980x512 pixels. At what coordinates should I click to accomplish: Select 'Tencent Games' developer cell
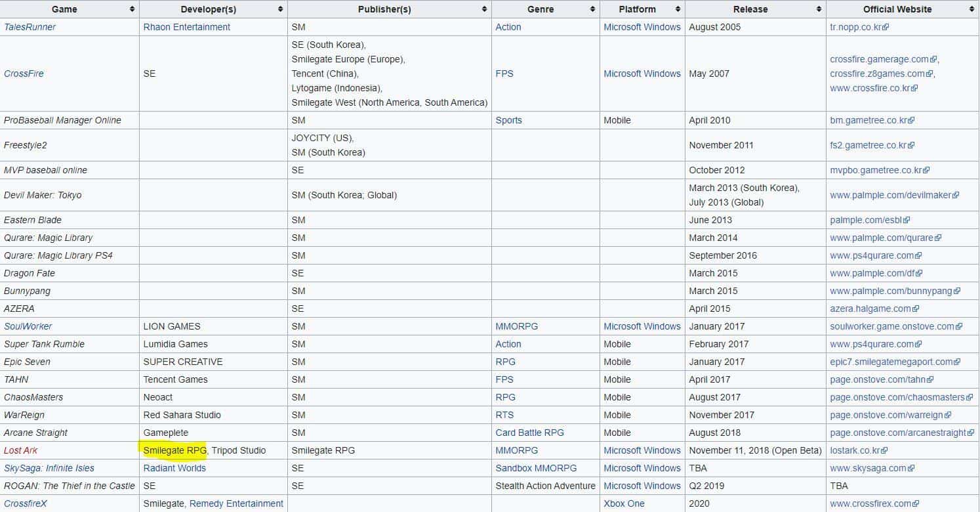(x=213, y=379)
